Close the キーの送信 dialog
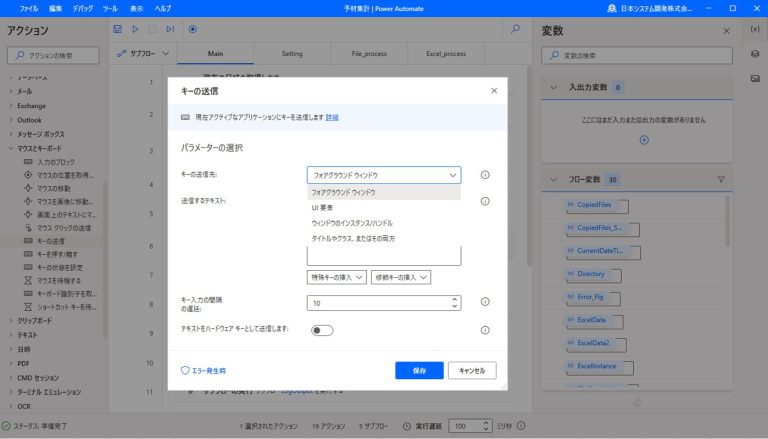 pyautogui.click(x=494, y=91)
